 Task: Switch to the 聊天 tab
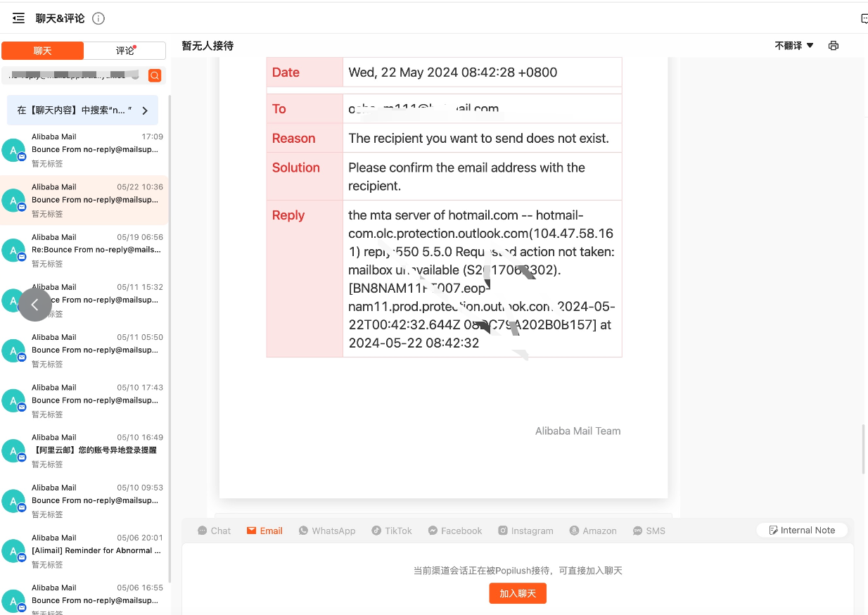[42, 51]
